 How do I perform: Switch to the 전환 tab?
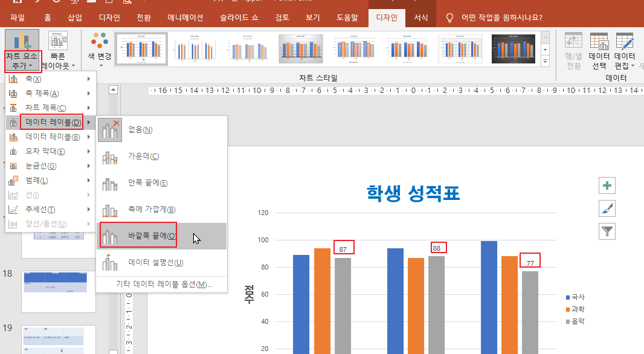(x=144, y=18)
